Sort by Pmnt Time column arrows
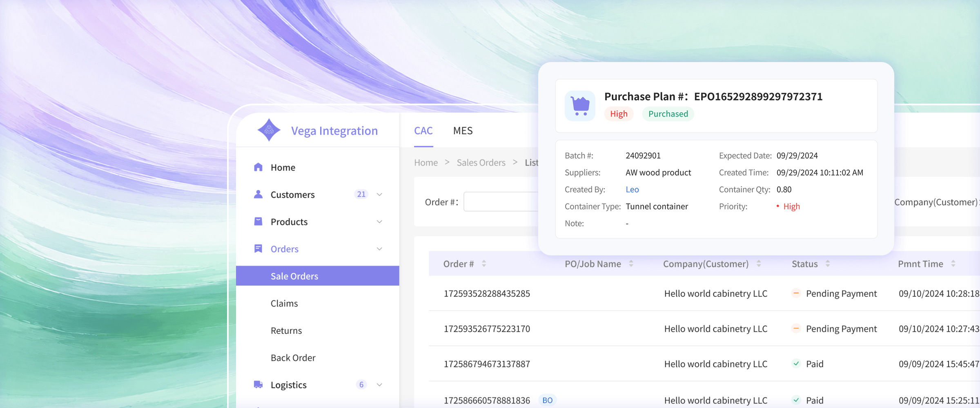 pos(953,264)
